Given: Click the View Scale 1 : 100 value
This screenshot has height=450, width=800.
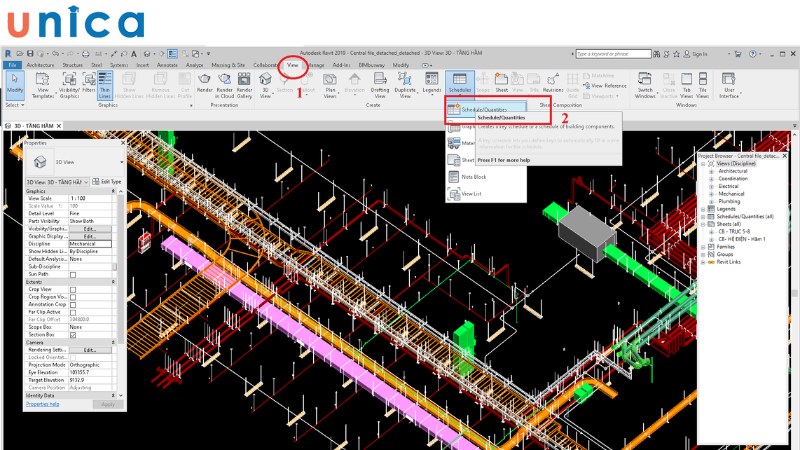Looking at the screenshot, I should (90, 198).
